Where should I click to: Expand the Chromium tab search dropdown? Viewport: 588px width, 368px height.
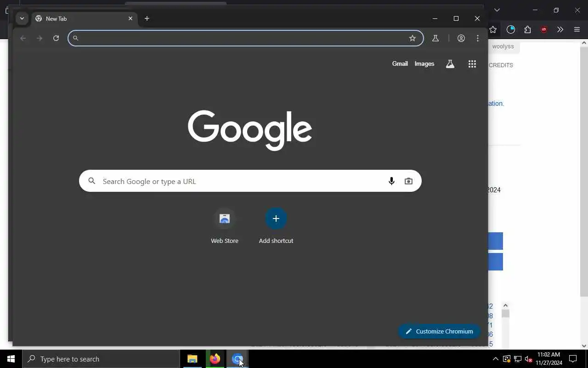click(x=22, y=18)
